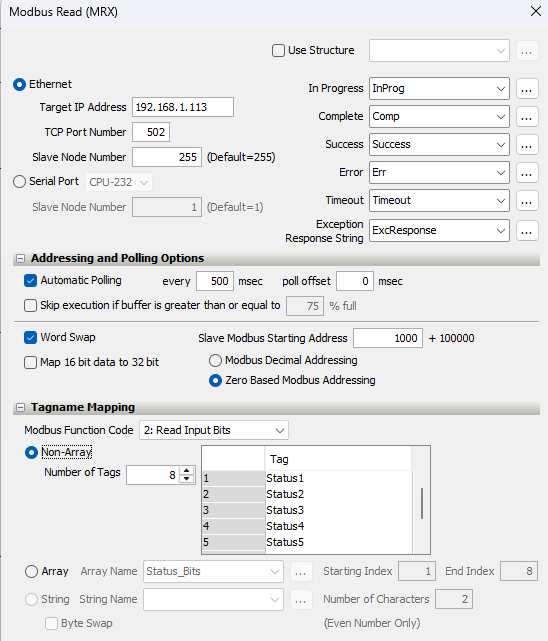
Task: Select the Status2 tag row
Action: (x=338, y=494)
